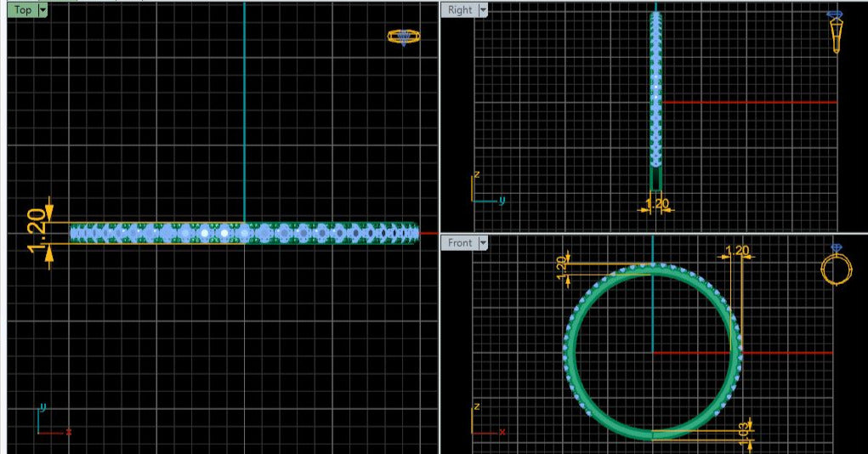Click the gem ring icon in Front viewport

836,267
